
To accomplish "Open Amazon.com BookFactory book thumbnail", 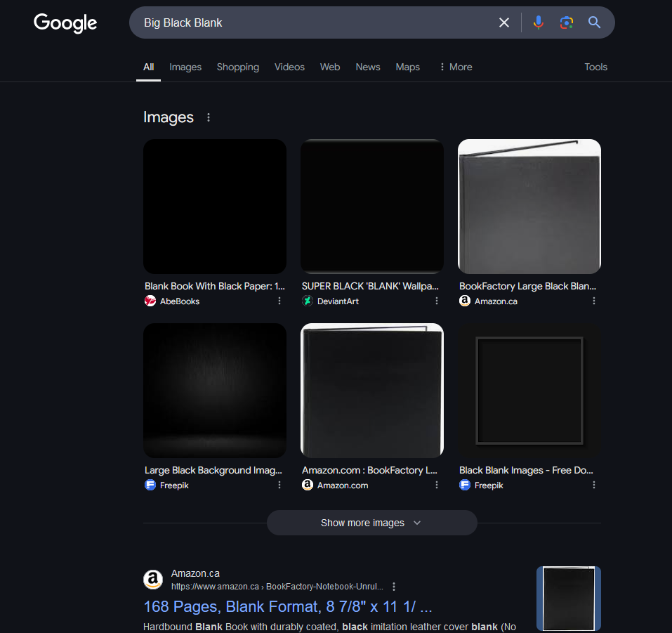I will click(x=372, y=390).
